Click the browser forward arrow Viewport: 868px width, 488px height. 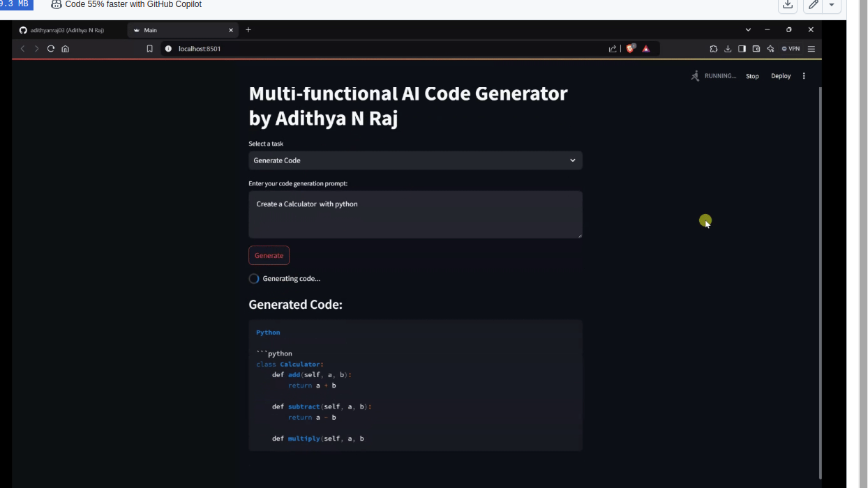point(37,49)
